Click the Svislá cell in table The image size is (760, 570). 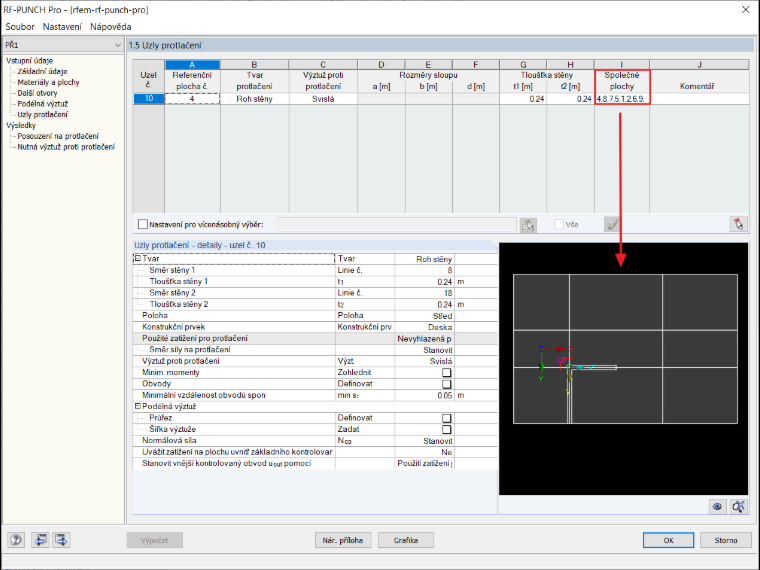(323, 98)
